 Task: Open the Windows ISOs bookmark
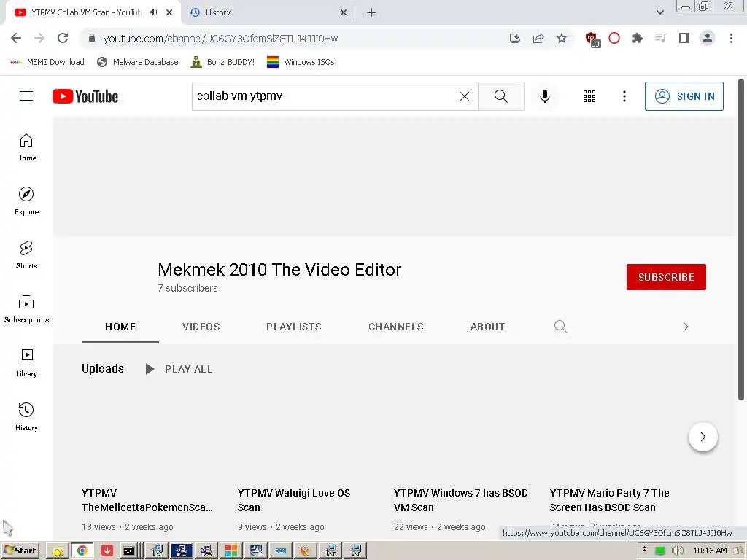(x=301, y=62)
